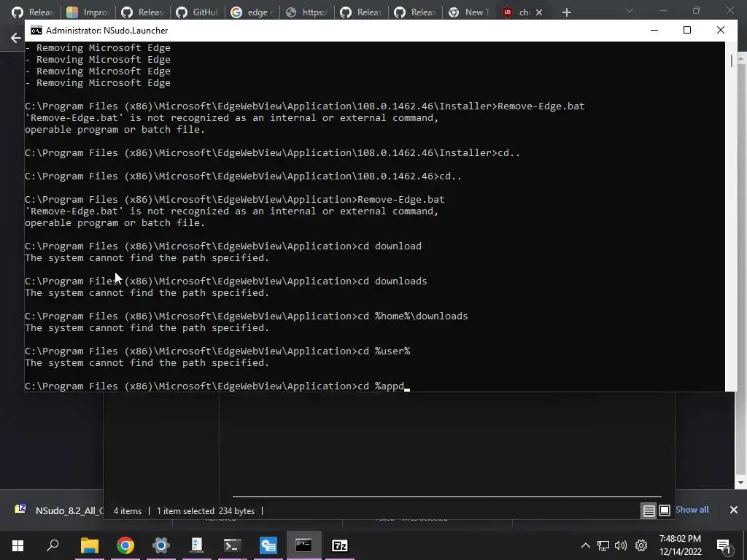Screen dimensions: 747x560
Task: Click the 'Show all' downloads link
Action: [x=692, y=510]
